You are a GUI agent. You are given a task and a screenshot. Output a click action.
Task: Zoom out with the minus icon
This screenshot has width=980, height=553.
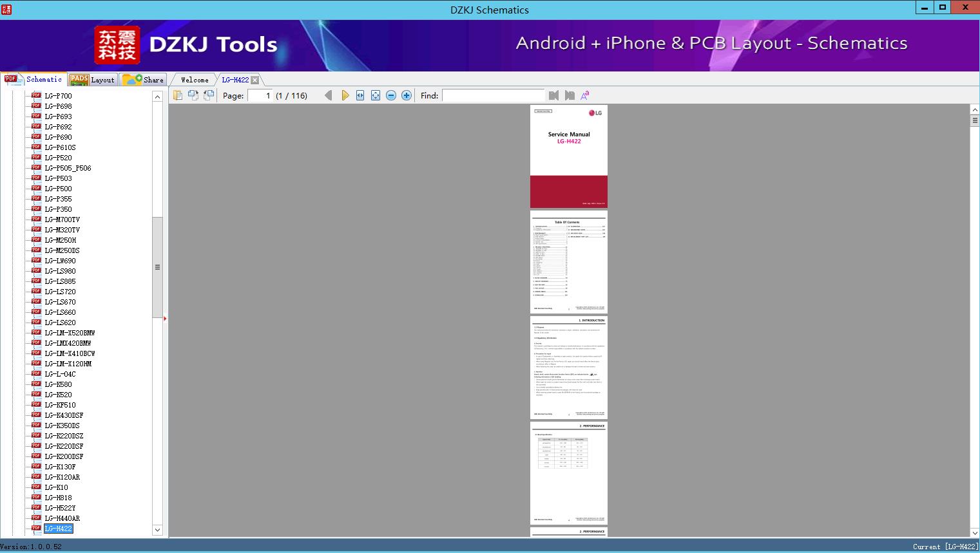click(391, 95)
